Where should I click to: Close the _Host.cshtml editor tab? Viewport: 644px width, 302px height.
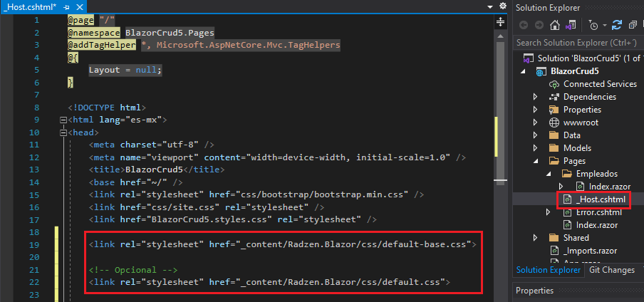click(x=80, y=7)
